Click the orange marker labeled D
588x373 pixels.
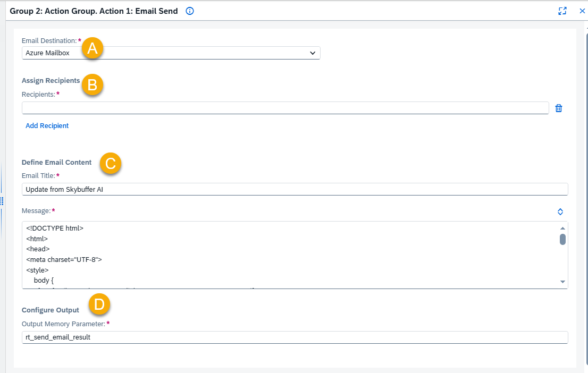[99, 304]
